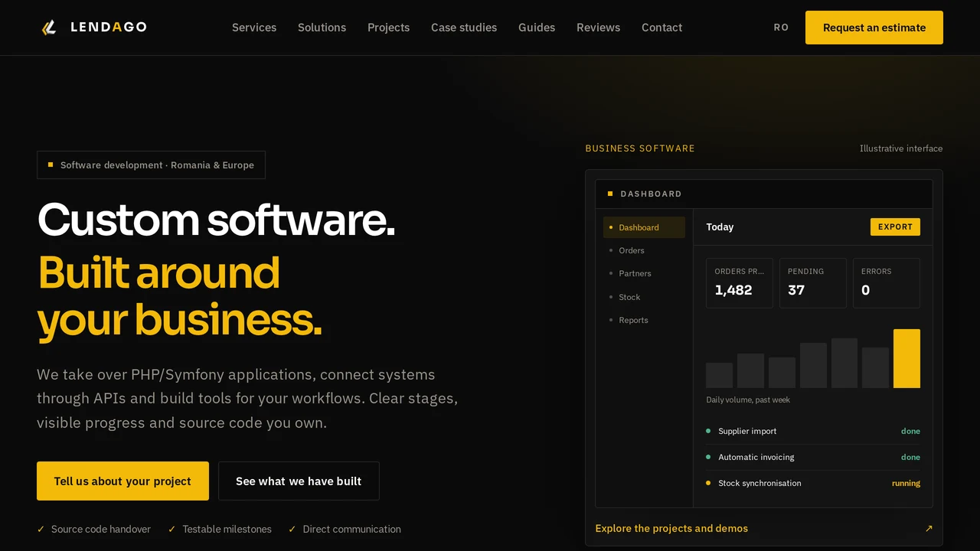Image resolution: width=980 pixels, height=551 pixels.
Task: Select Partners in the mock sidebar
Action: [x=644, y=273]
